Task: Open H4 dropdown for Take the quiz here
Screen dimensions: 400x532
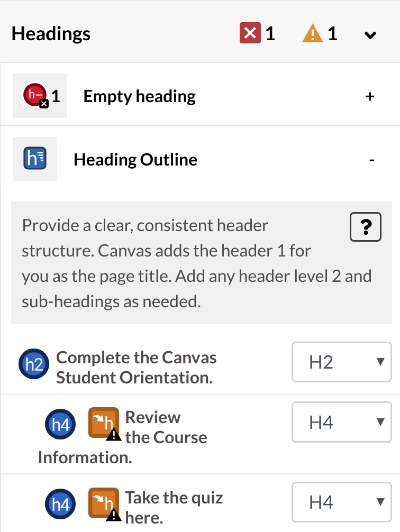Action: tap(342, 502)
